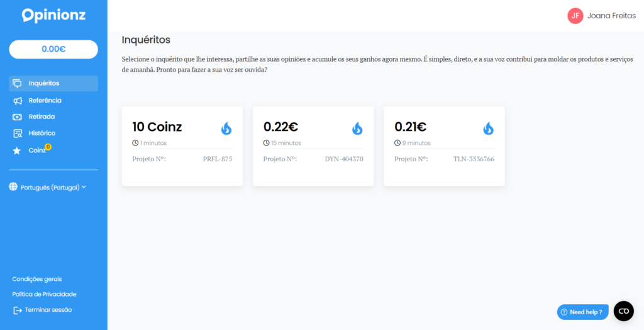Click the Histórico search-document icon
This screenshot has width=644, height=330.
17,134
